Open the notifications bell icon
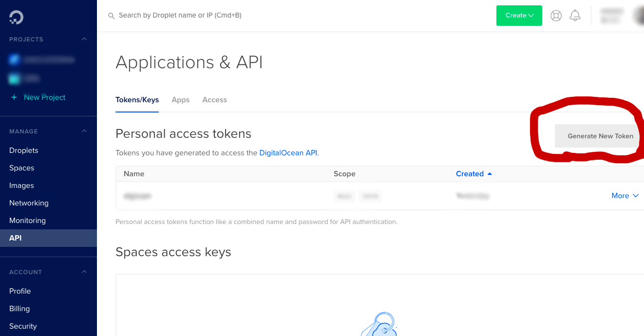 coord(575,16)
